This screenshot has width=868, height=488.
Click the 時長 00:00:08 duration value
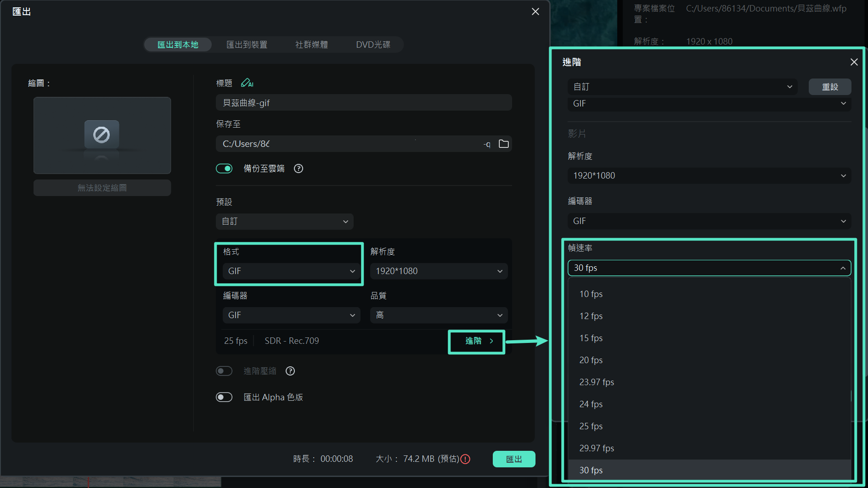click(337, 459)
